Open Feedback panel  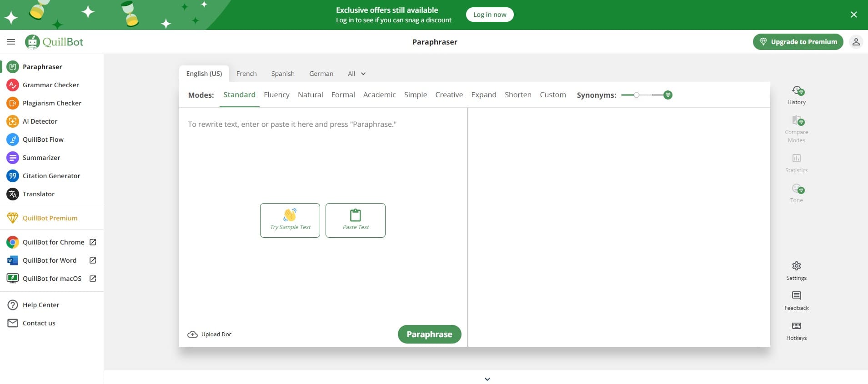797,301
